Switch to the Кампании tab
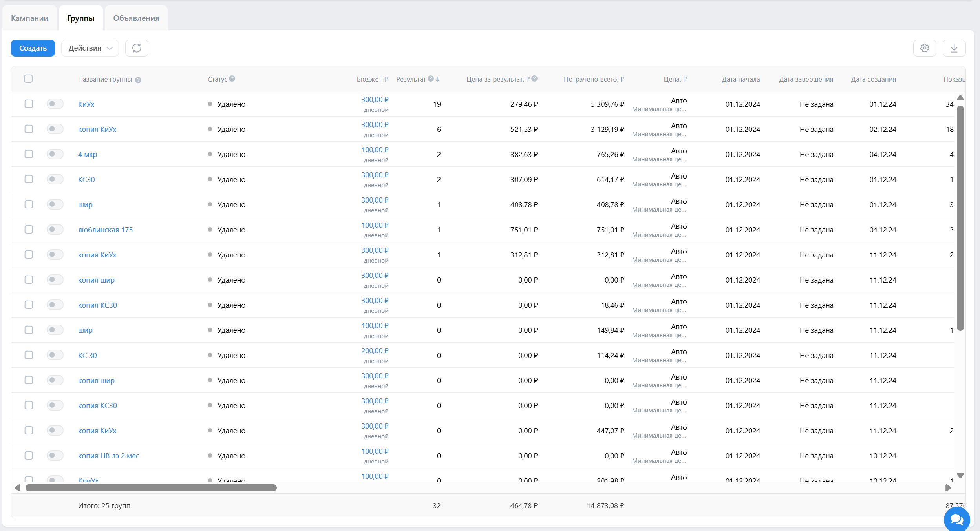The height and width of the screenshot is (531, 980). pyautogui.click(x=30, y=18)
